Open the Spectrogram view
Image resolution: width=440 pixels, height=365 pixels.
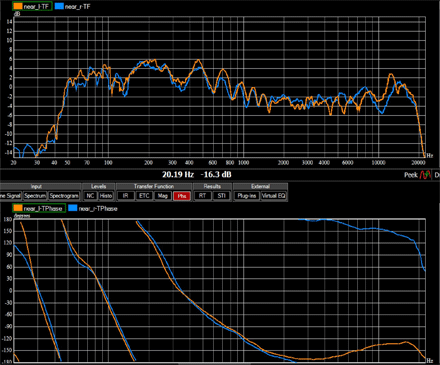point(64,196)
